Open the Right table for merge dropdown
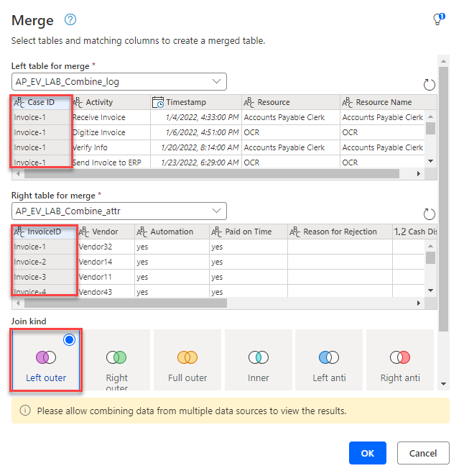This screenshot has width=464, height=476. tap(119, 211)
